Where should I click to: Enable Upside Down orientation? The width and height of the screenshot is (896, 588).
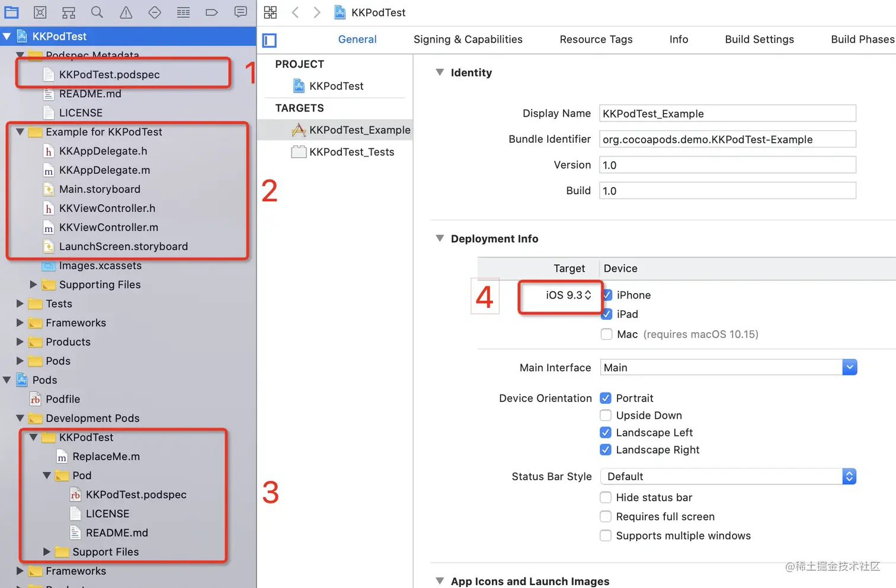pyautogui.click(x=606, y=415)
